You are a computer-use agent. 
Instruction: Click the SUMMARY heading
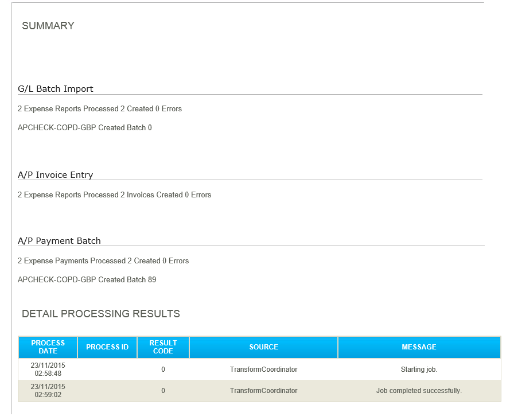pyautogui.click(x=48, y=26)
